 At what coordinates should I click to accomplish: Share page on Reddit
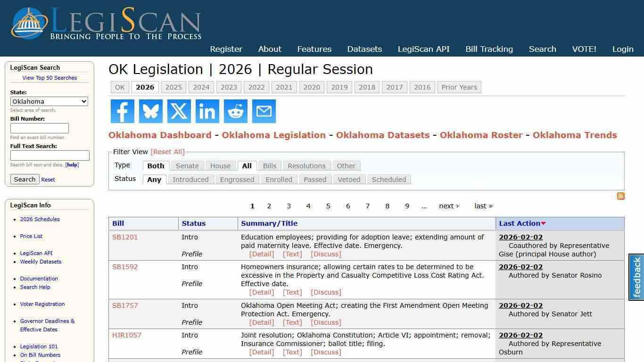[x=235, y=111]
